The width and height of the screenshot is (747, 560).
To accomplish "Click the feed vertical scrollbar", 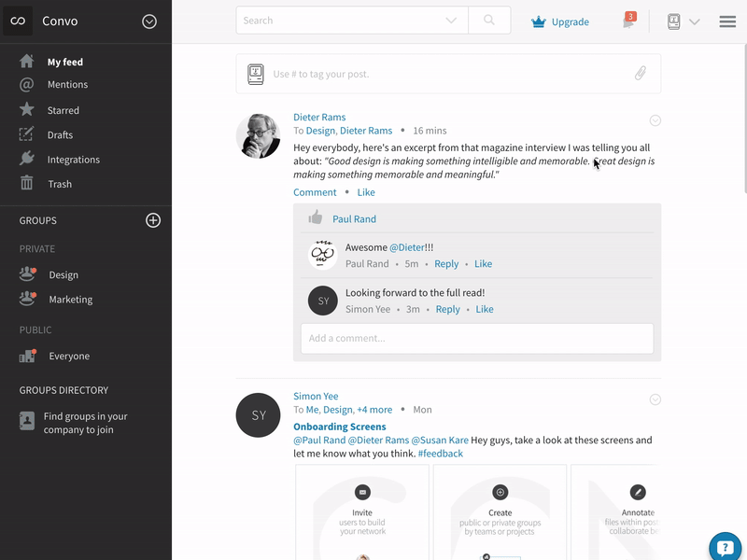I will (x=745, y=119).
